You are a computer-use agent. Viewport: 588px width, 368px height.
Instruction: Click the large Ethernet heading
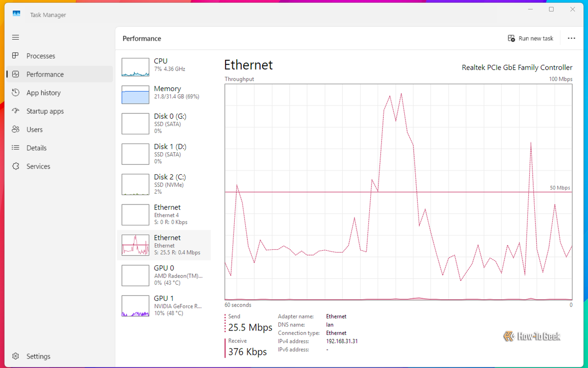[248, 65]
